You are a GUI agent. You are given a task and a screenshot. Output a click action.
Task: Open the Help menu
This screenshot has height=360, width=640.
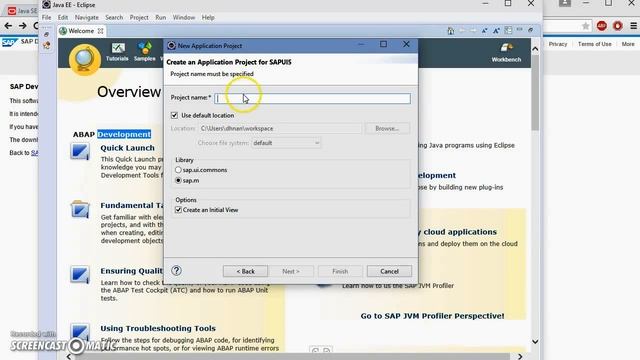point(208,18)
